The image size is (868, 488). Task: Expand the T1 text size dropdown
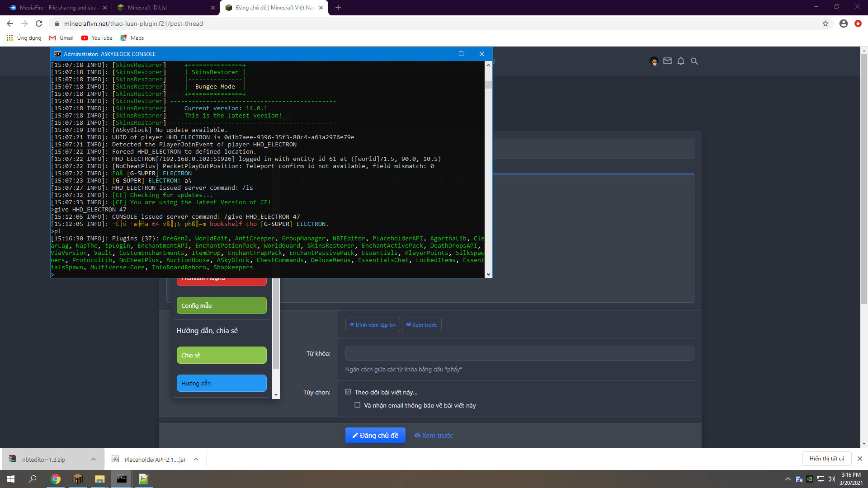pos(286,182)
